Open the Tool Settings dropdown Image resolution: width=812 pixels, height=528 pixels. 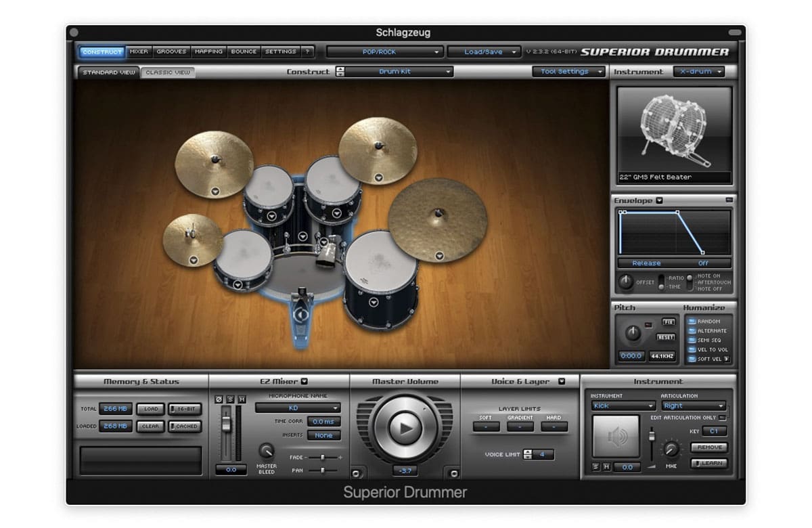(x=569, y=72)
